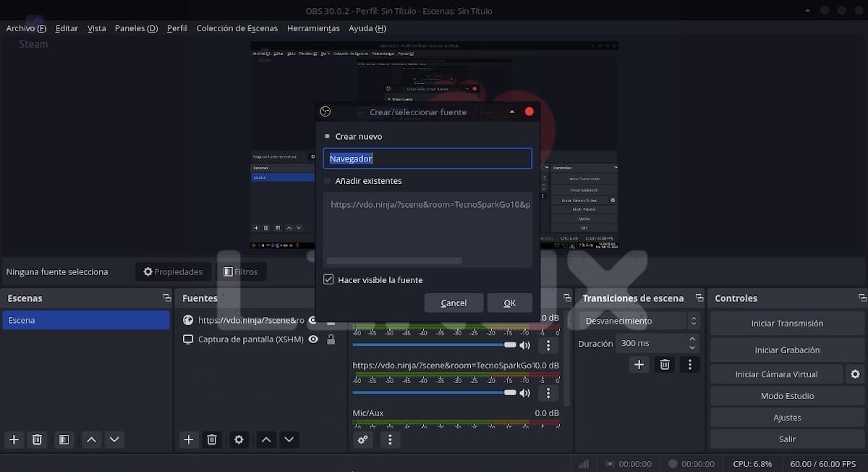The width and height of the screenshot is (868, 472).
Task: Add a new scene with the plus icon in Escenas
Action: tap(14, 439)
